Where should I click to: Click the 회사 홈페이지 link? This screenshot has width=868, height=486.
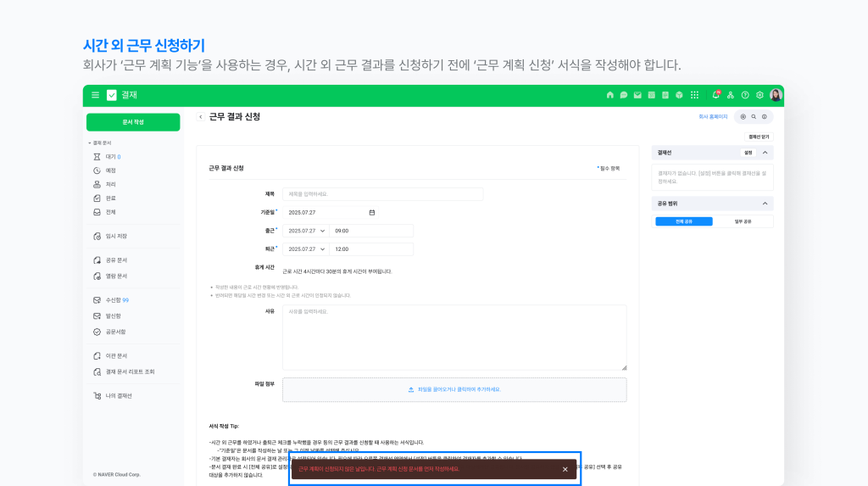point(713,117)
